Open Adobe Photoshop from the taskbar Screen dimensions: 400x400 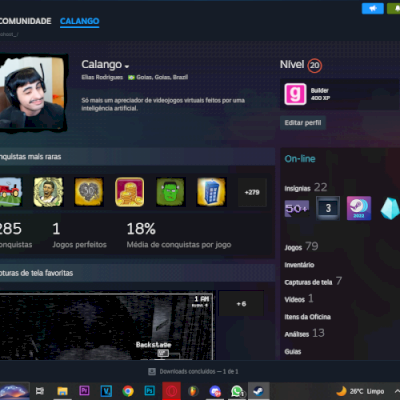(150, 391)
